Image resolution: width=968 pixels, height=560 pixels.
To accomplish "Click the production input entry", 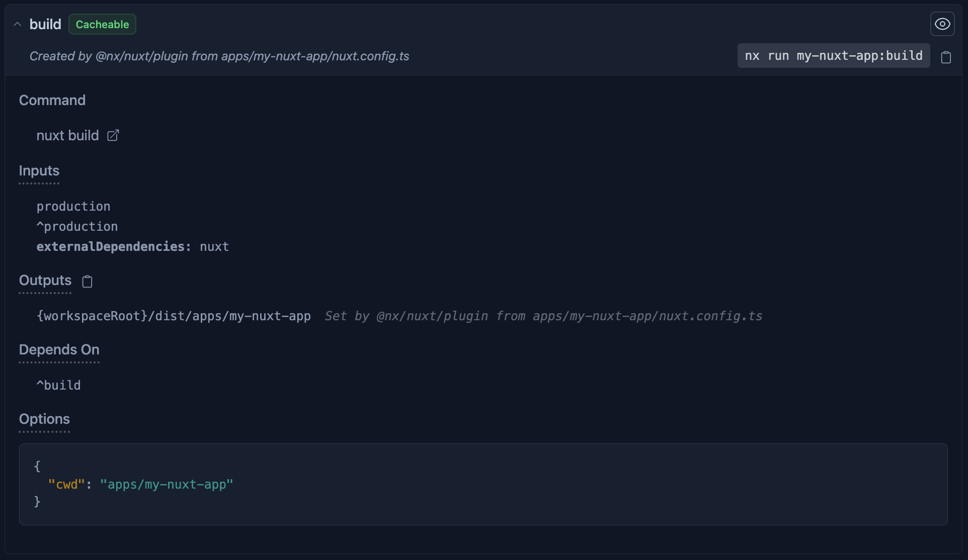I will tap(73, 206).
